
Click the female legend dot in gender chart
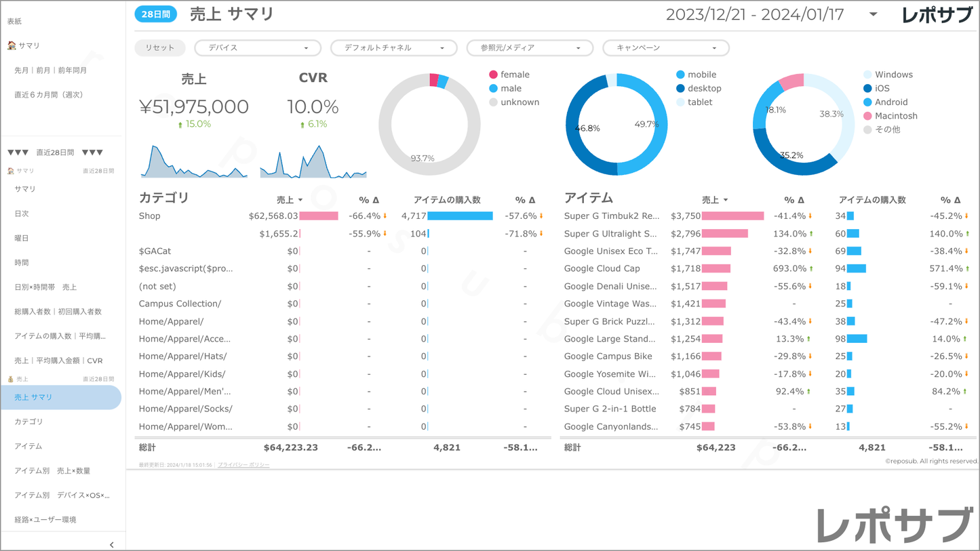tap(493, 75)
